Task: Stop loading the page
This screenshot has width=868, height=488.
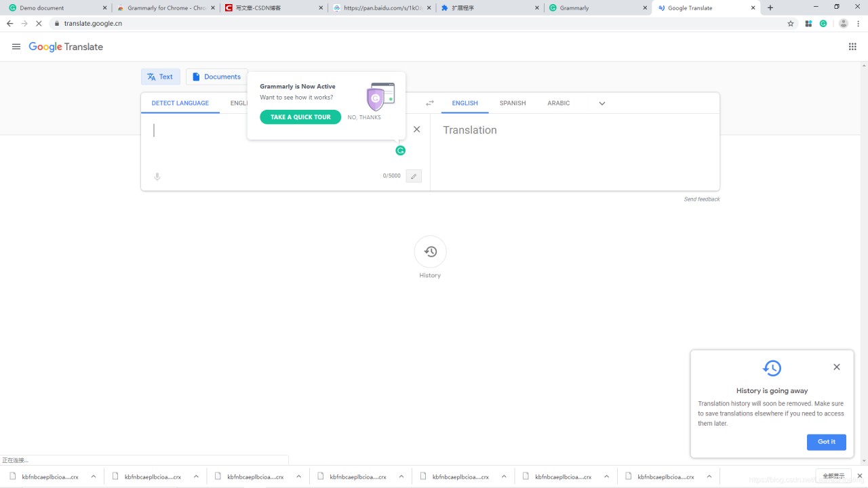Action: coord(39,23)
